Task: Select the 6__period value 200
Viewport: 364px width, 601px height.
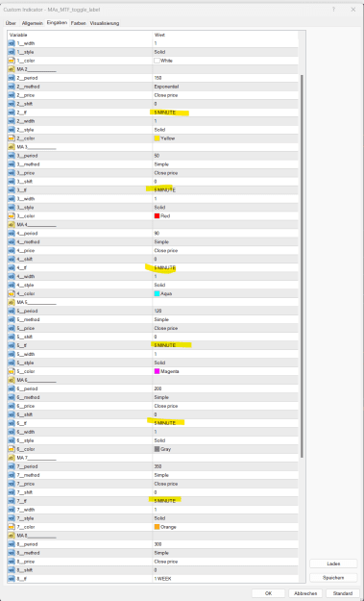Action: coord(158,388)
